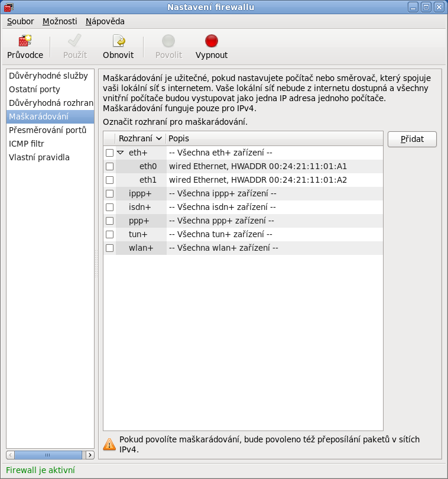
Task: Select the eth1 HWADDR description
Action: 258,180
